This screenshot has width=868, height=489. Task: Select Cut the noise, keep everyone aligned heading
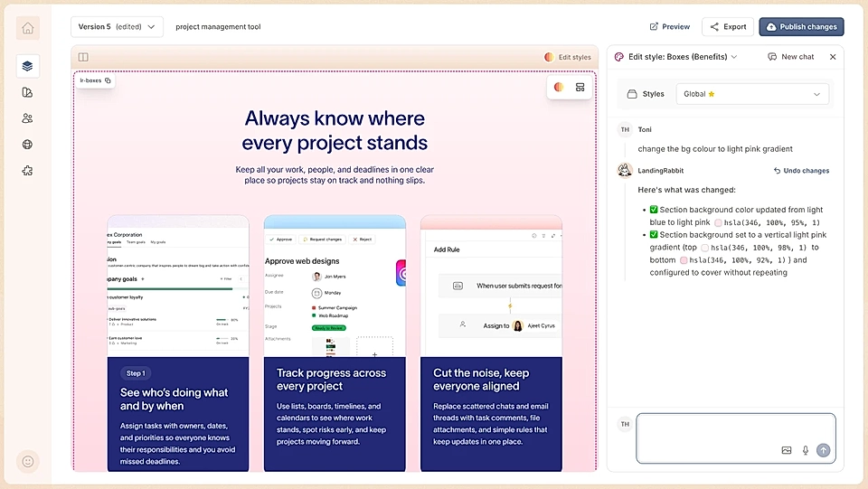coord(481,380)
